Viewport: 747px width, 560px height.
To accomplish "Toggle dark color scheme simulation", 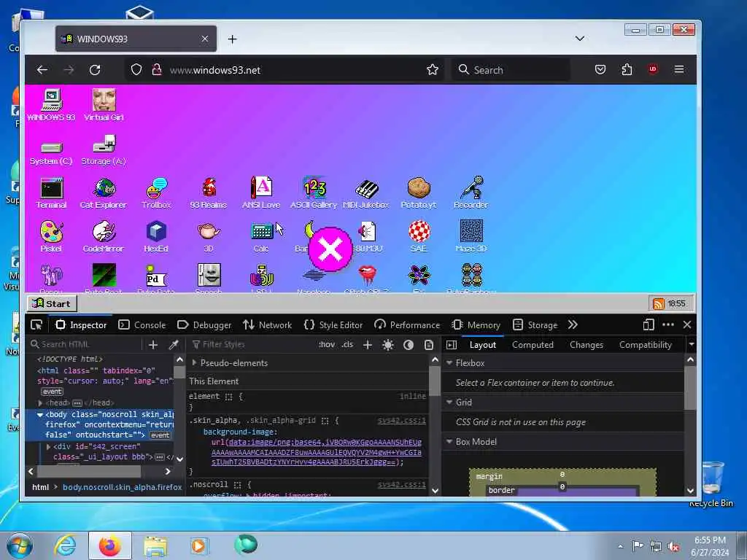I will point(409,345).
